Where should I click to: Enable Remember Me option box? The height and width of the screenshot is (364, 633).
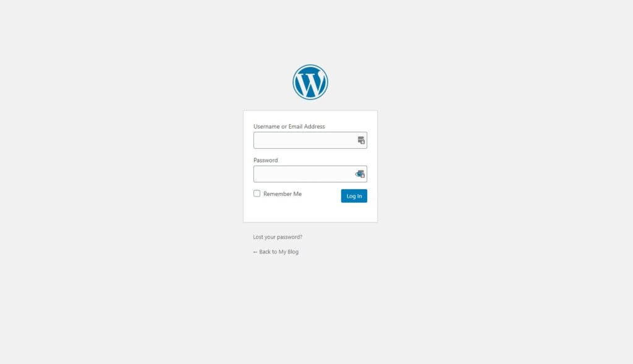tap(257, 193)
